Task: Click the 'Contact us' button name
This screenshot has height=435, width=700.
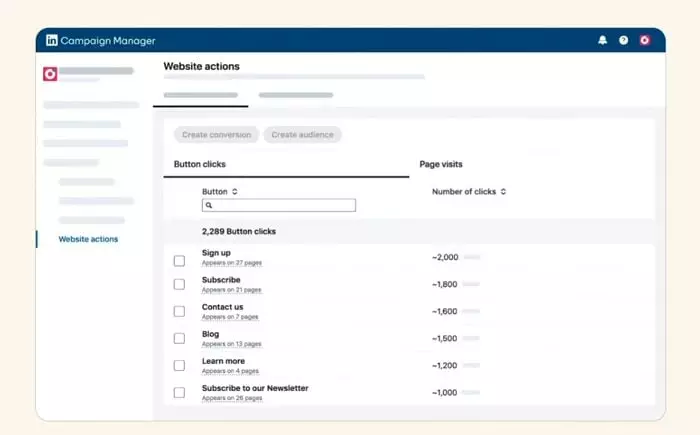Action: coord(222,307)
